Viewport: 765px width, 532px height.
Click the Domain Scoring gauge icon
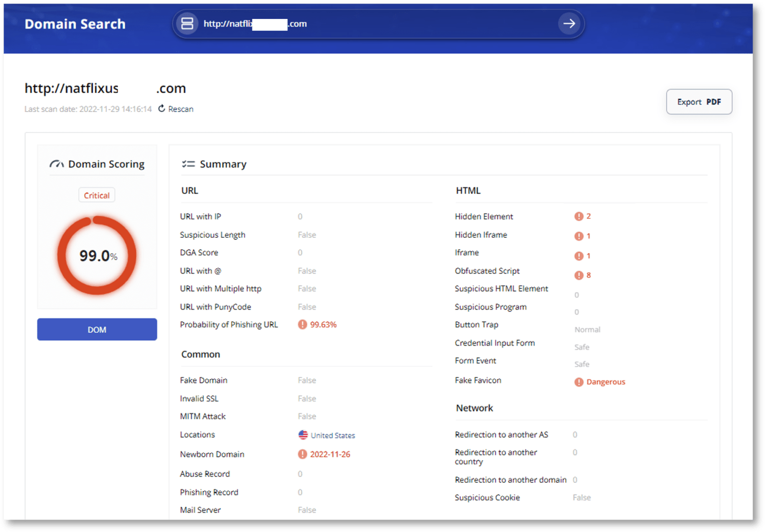pos(56,163)
